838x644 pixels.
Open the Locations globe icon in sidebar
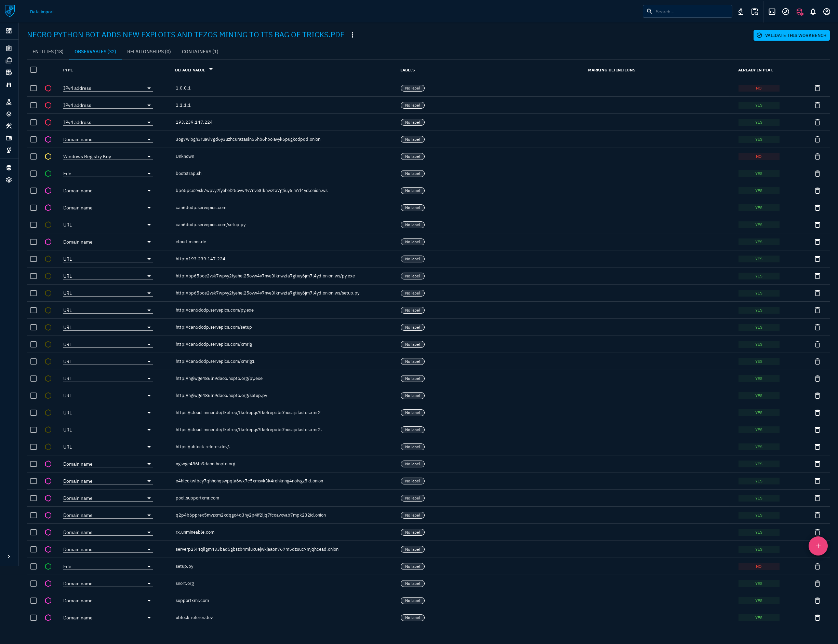tap(9, 150)
